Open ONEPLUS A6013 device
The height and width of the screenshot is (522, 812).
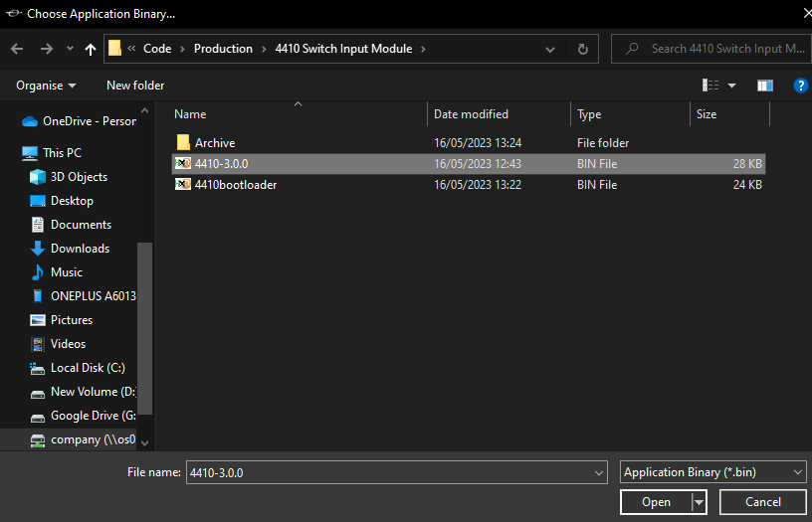[x=83, y=296]
